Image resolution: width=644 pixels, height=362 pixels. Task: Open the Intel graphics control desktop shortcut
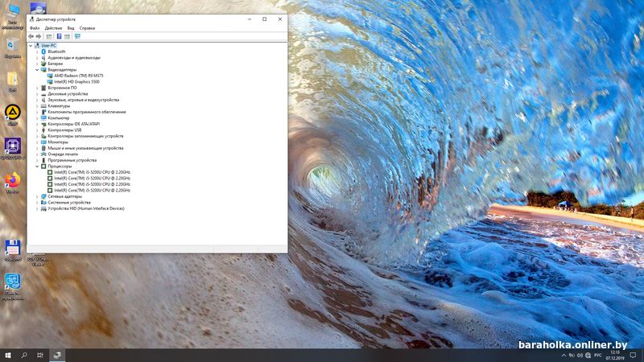(x=12, y=286)
